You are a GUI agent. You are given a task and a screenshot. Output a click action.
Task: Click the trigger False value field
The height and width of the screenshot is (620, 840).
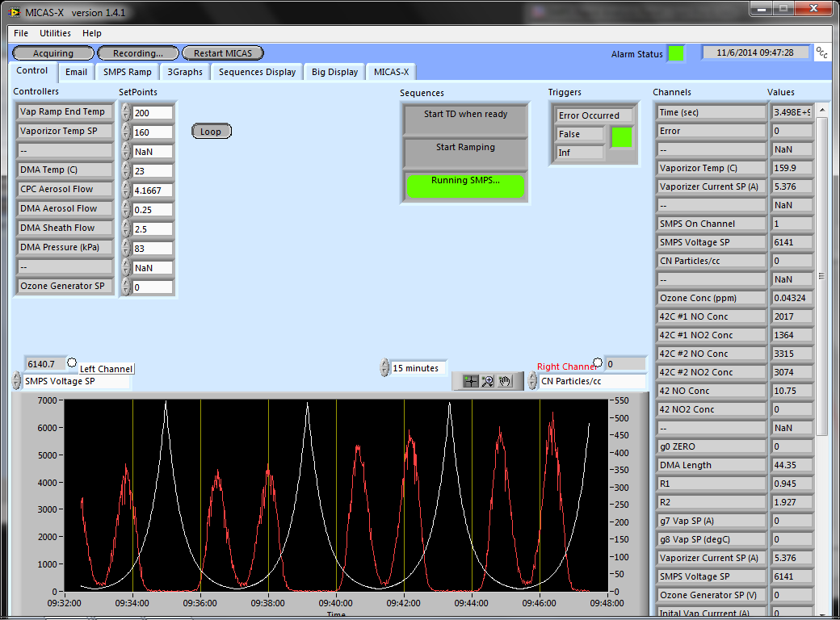point(580,134)
